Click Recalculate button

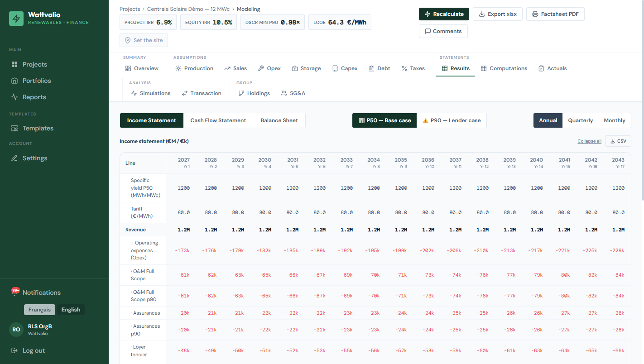[x=444, y=14]
